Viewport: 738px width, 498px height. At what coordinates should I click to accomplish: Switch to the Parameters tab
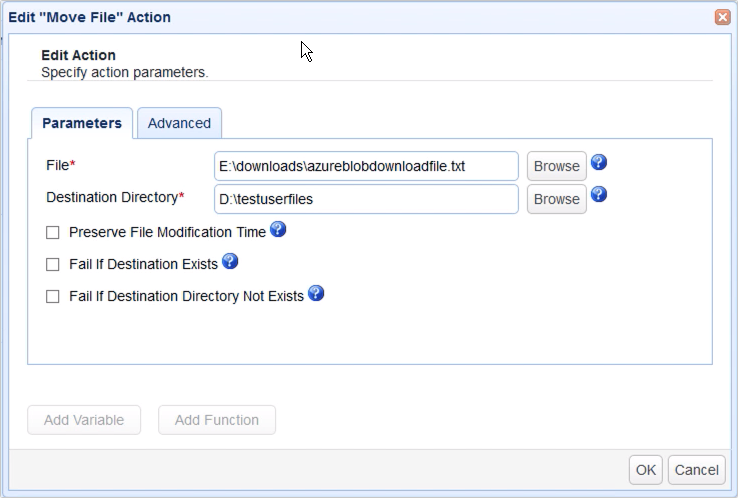click(82, 123)
